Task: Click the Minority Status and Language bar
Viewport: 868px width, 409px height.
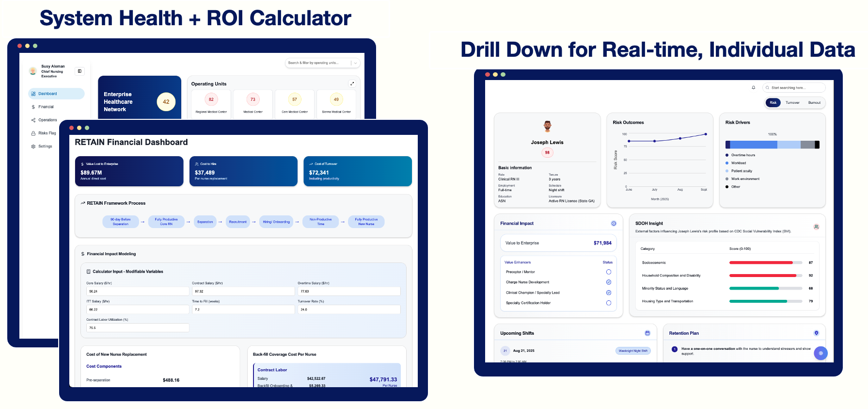Action: (765, 288)
